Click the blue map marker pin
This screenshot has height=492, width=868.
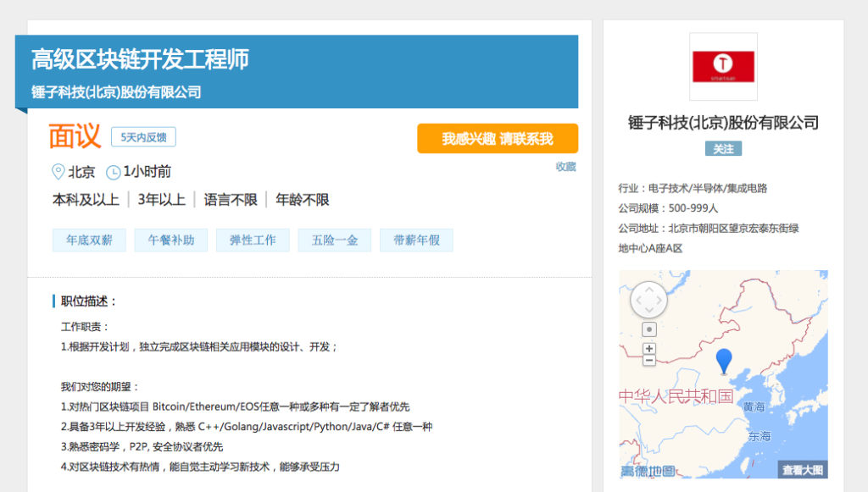[x=723, y=360]
